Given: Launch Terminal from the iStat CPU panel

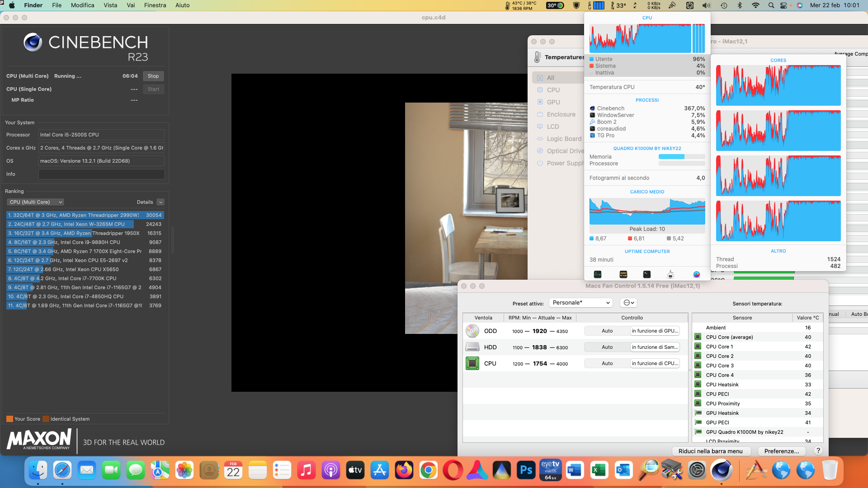Looking at the screenshot, I should pyautogui.click(x=647, y=274).
